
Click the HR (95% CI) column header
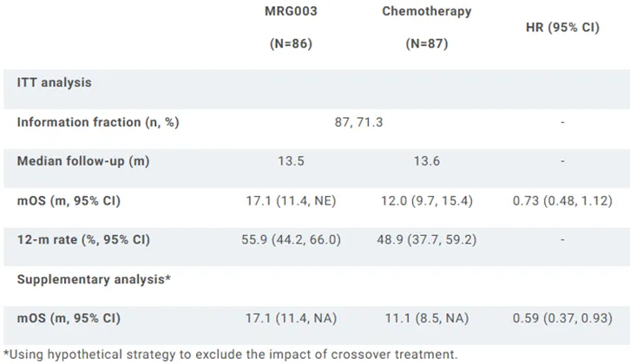click(562, 27)
